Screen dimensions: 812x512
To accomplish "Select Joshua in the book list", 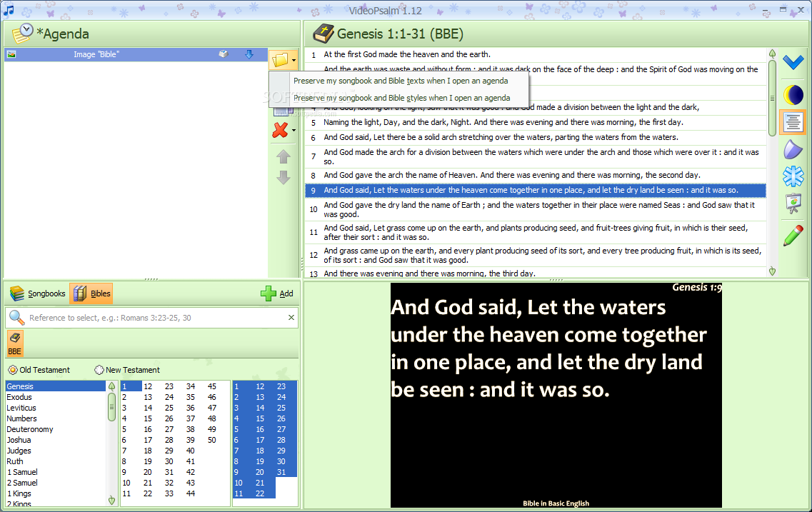I will pos(56,440).
